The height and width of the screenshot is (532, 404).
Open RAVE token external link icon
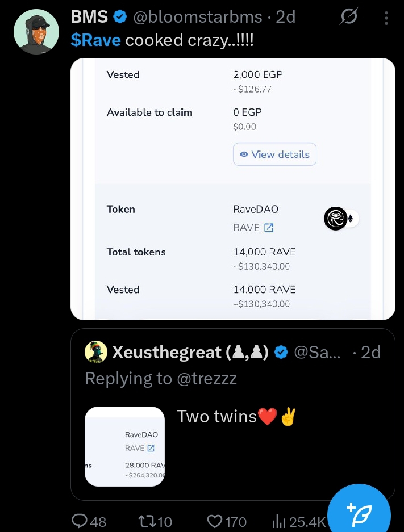pos(269,228)
